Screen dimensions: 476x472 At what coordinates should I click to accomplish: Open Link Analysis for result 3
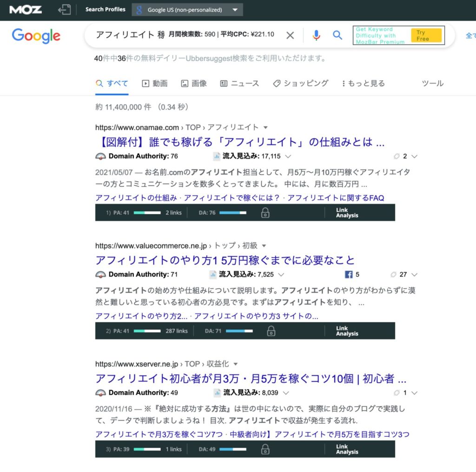pyautogui.click(x=347, y=449)
